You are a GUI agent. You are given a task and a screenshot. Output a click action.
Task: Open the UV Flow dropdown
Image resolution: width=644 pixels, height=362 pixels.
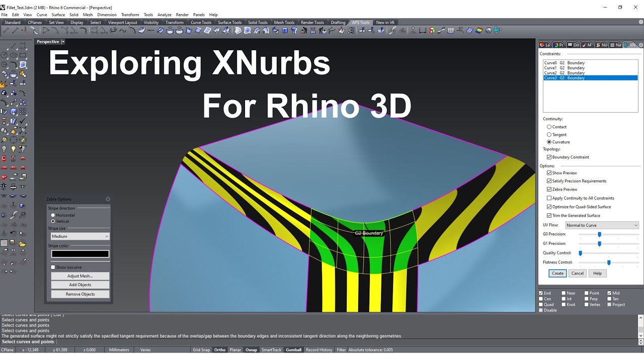[x=602, y=225]
